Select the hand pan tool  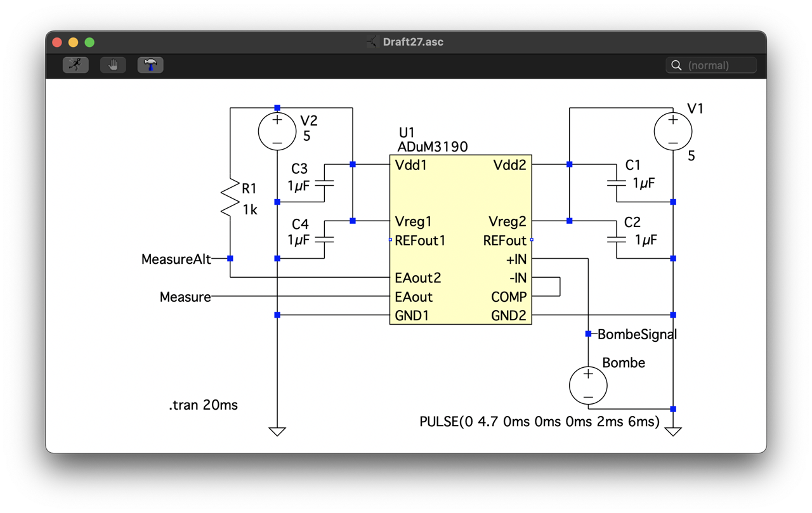point(113,65)
